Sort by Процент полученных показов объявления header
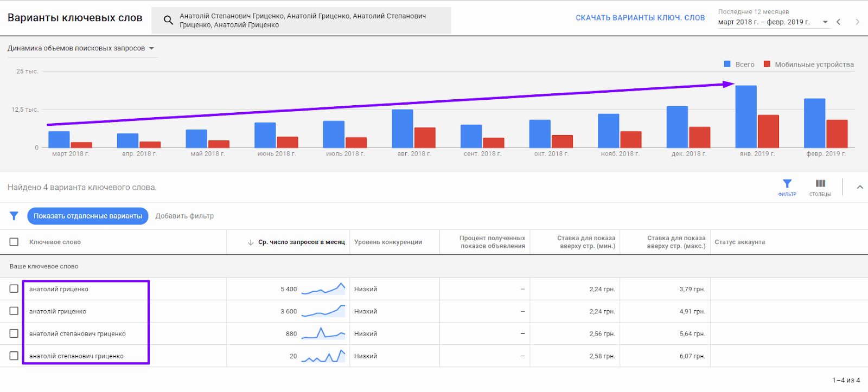 pyautogui.click(x=492, y=242)
